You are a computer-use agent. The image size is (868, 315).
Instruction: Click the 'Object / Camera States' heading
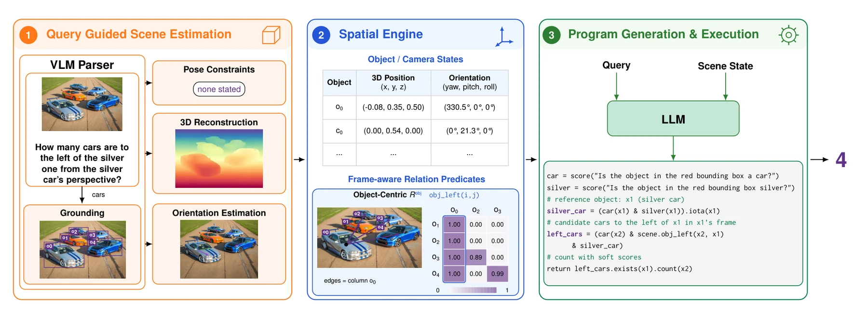click(x=415, y=59)
